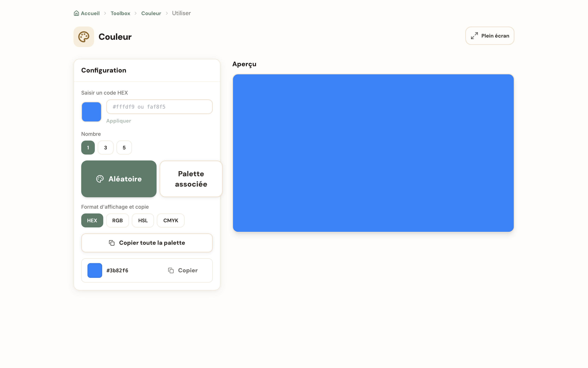Open the Accueil breadcrumb text link

coord(90,13)
